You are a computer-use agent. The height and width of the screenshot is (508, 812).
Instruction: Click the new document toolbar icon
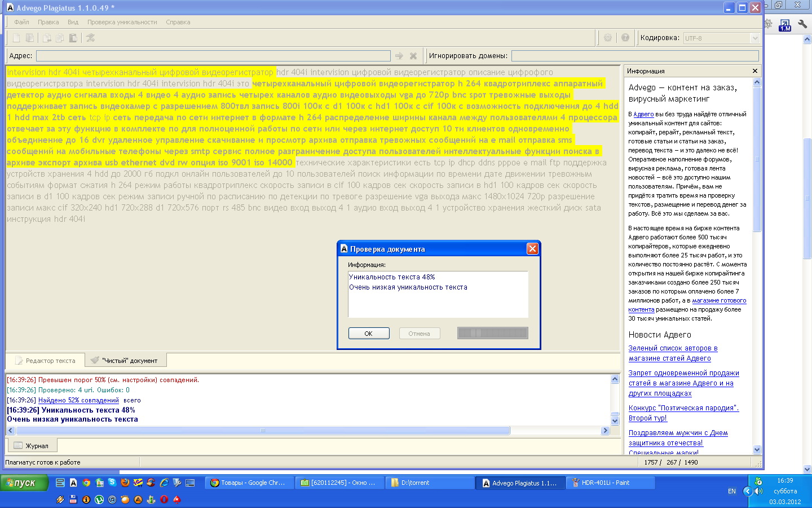[16, 38]
